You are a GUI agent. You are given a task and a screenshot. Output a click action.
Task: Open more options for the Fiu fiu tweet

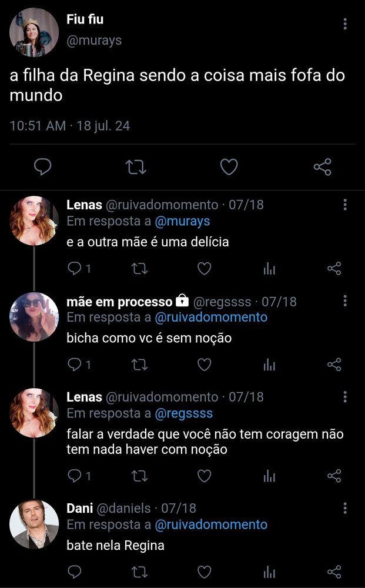[x=345, y=24]
